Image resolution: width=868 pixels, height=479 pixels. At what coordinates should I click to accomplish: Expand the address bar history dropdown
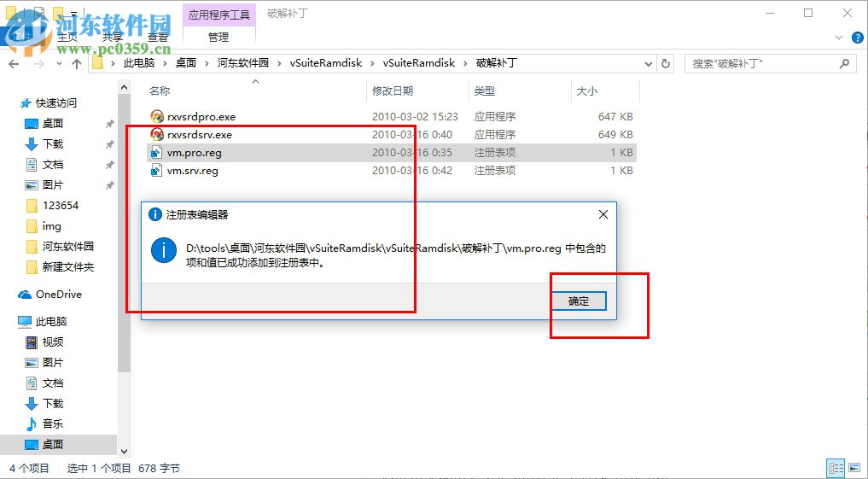pos(649,64)
